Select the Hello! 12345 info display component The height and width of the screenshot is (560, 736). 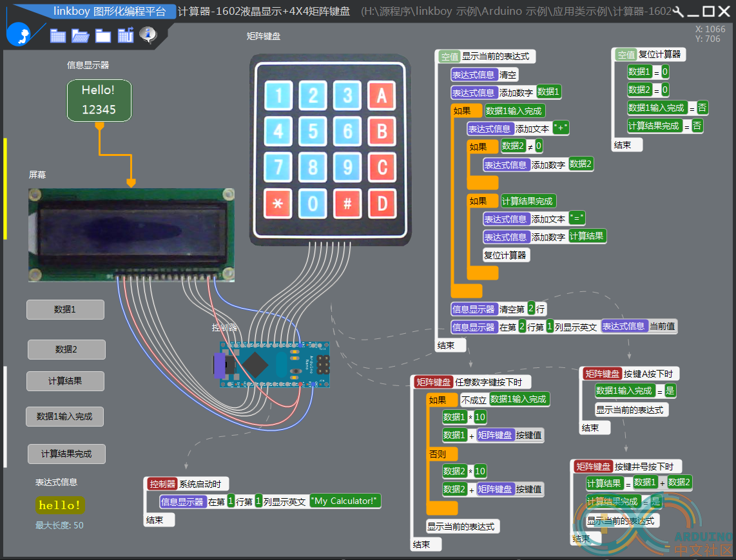pyautogui.click(x=99, y=101)
